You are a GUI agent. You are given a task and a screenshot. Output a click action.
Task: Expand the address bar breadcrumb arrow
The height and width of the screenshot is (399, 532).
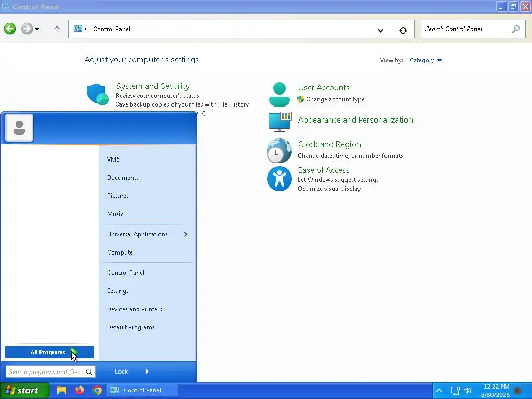[x=86, y=29]
